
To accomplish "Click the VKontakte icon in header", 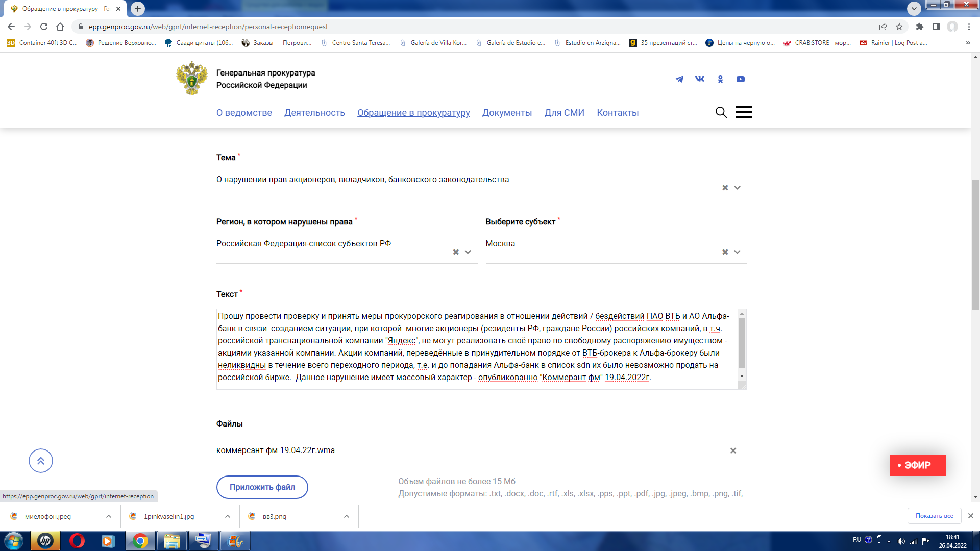I will tap(700, 79).
